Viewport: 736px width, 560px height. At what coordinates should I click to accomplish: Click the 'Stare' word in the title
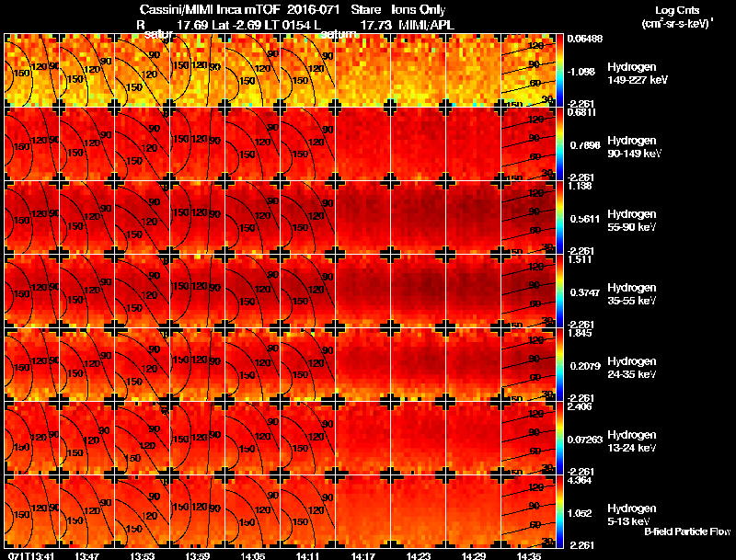[366, 10]
